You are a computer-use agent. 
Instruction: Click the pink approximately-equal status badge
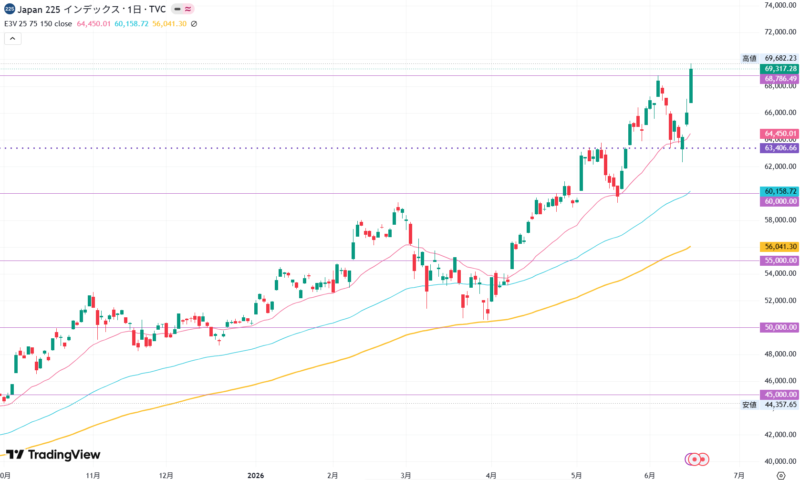188,9
